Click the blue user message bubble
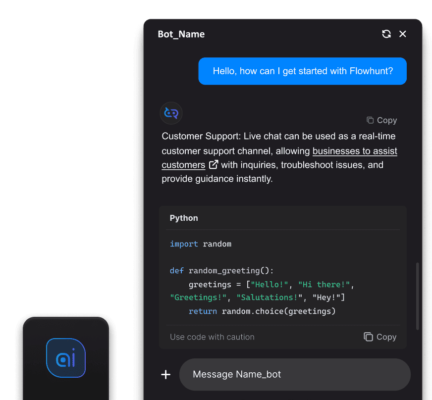The height and width of the screenshot is (400, 432). pos(302,71)
